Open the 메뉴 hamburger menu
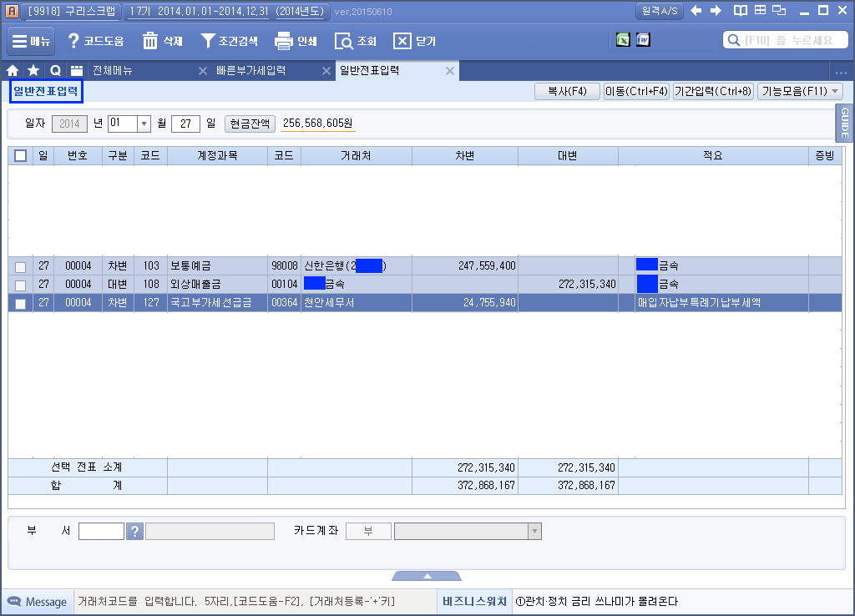The image size is (855, 616). click(31, 41)
